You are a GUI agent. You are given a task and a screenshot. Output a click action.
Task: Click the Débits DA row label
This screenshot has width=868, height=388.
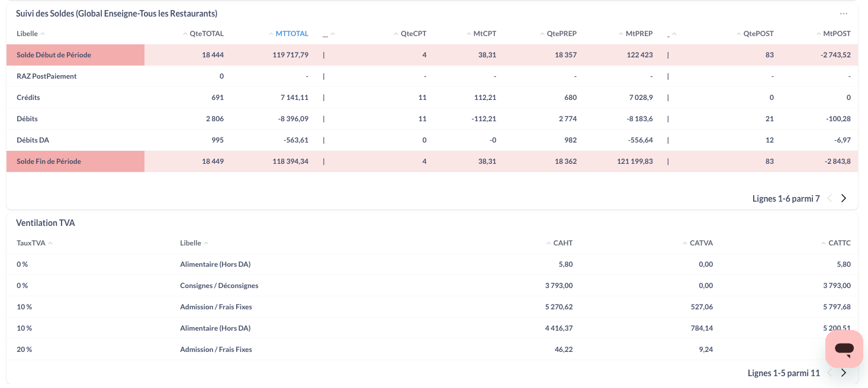(32, 140)
